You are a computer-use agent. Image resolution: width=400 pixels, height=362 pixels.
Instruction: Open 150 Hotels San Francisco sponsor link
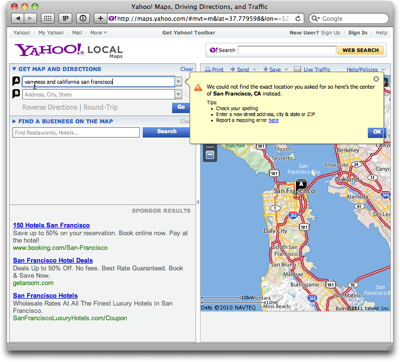[51, 225]
